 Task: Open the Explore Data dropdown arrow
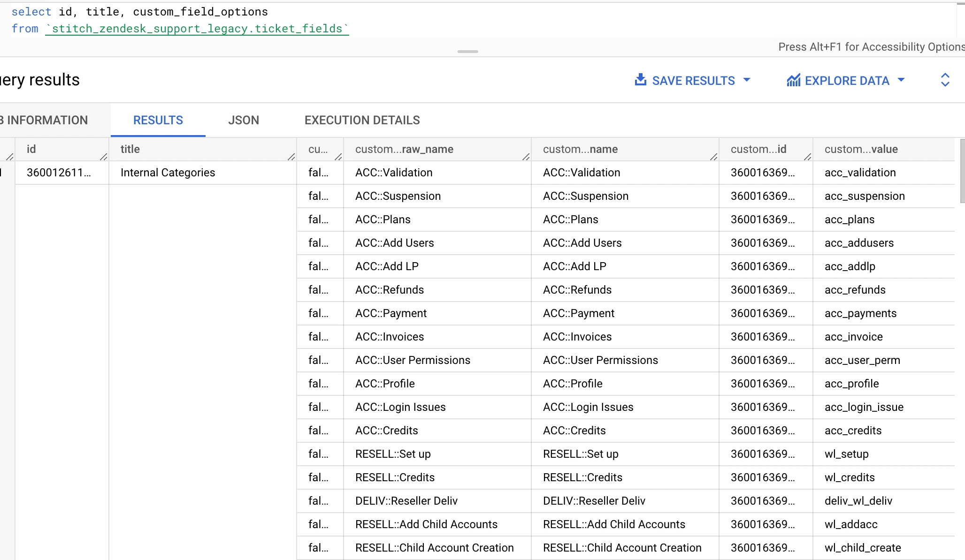(901, 80)
